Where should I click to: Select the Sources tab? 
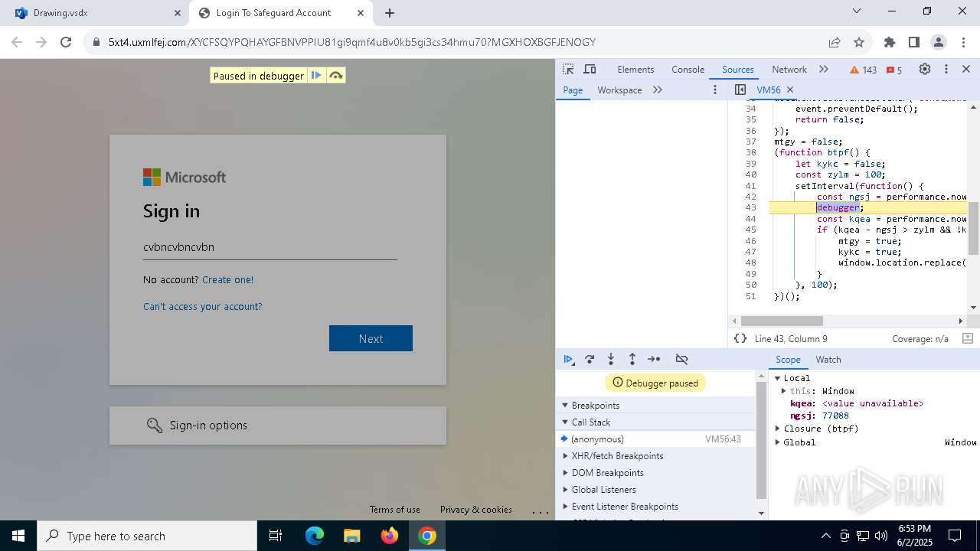738,69
